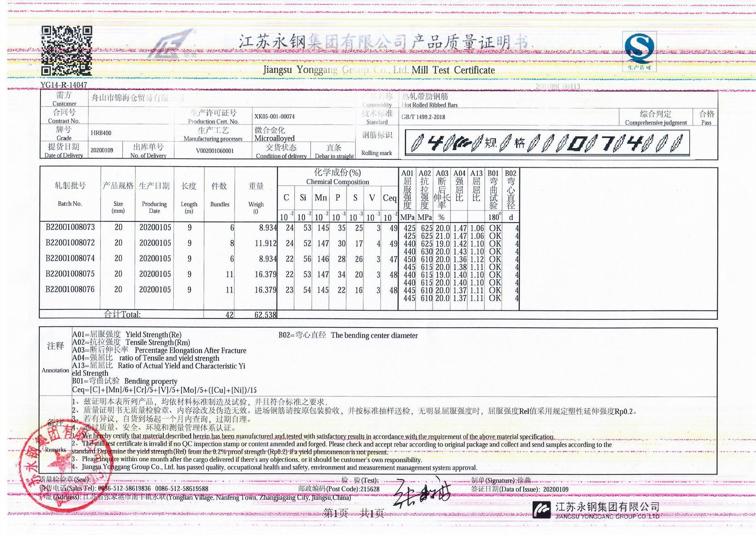Image resolution: width=756 pixels, height=535 pixels.
Task: Click the '合计Total:' label
Action: click(122, 314)
